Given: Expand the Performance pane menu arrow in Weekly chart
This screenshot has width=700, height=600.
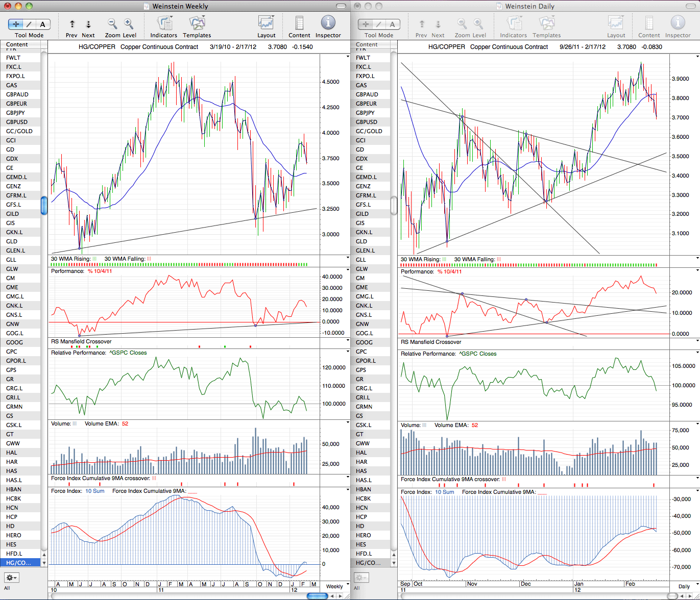Looking at the screenshot, I should point(348,271).
